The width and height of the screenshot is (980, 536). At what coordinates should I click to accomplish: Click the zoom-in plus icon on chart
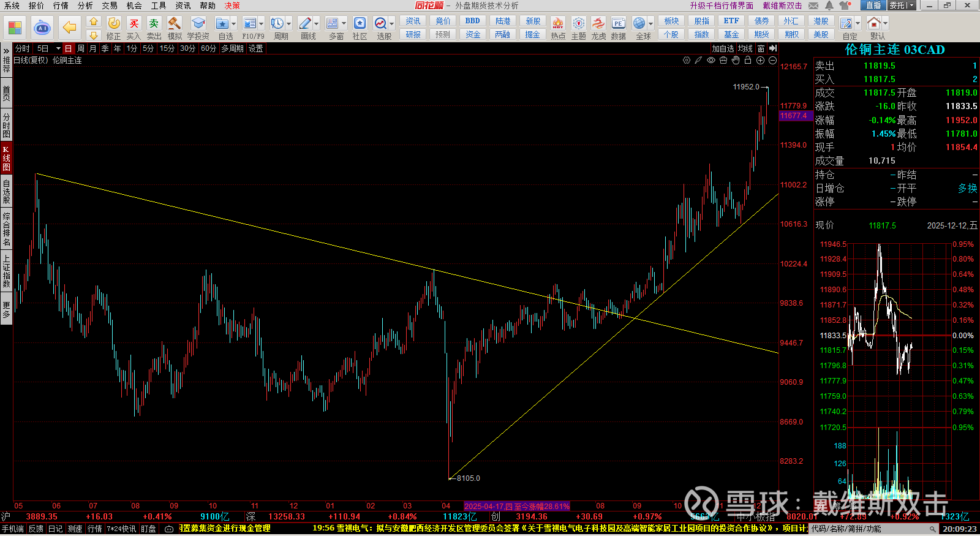pyautogui.click(x=760, y=60)
